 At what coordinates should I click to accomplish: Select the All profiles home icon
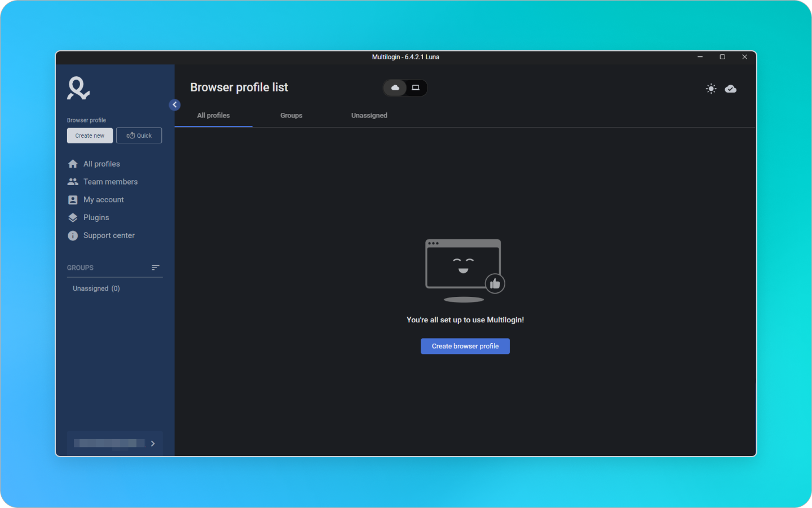73,163
